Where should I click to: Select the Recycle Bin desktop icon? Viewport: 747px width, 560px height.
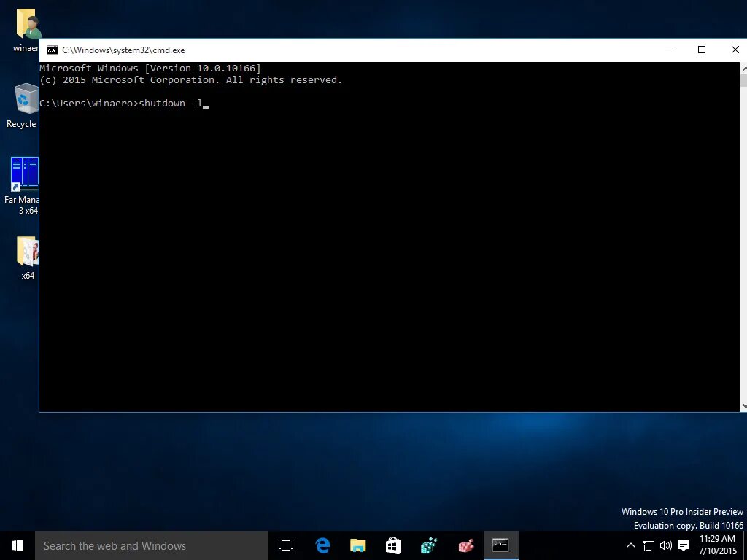[x=22, y=106]
